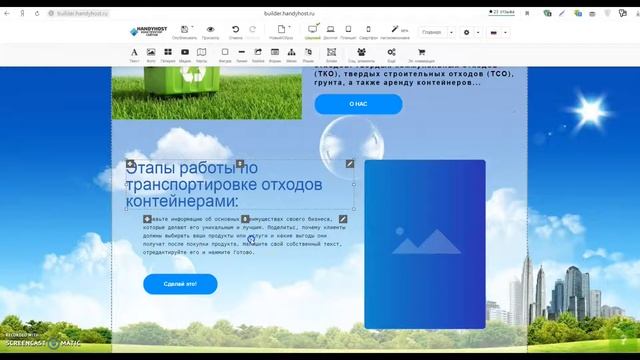Image resolution: width=640 pixels, height=360 pixels.
Task: Click the copy-style icon after Menu
Action: pos(308,52)
